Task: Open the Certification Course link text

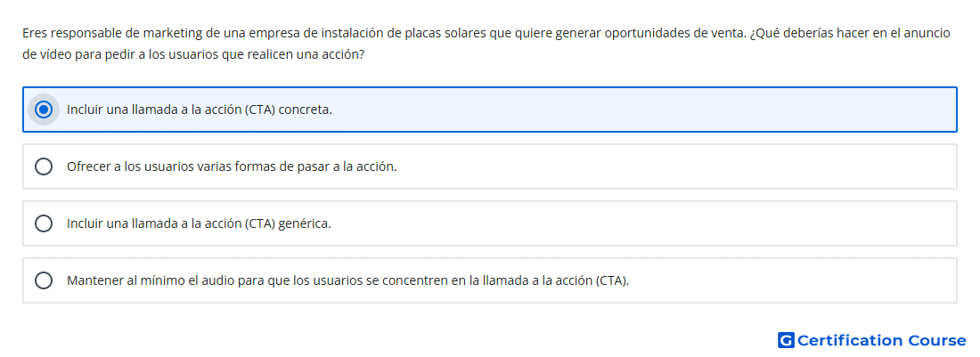Action: [881, 340]
